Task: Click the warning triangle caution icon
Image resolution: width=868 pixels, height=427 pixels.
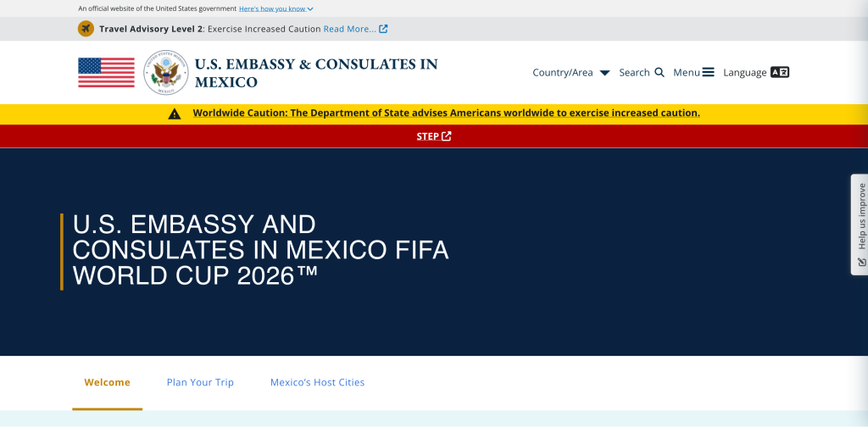Action: point(175,114)
